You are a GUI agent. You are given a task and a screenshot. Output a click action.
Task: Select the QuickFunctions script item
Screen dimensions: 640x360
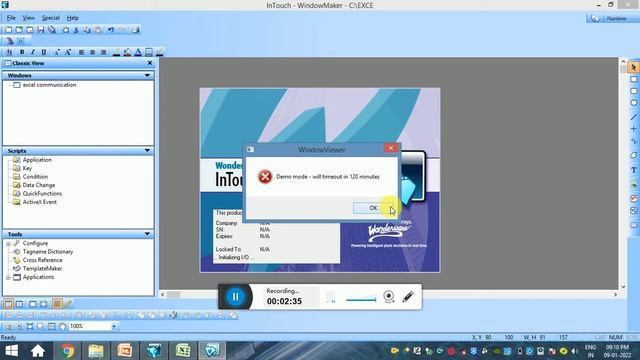[42, 193]
